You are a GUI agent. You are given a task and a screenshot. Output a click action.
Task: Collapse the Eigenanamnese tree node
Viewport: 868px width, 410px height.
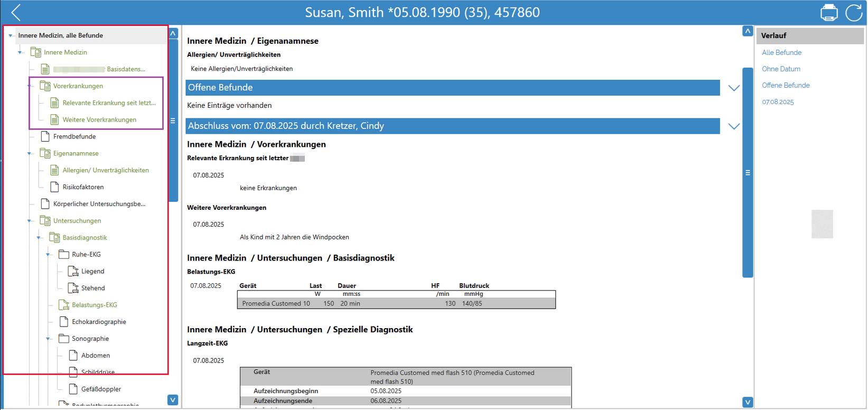[30, 154]
